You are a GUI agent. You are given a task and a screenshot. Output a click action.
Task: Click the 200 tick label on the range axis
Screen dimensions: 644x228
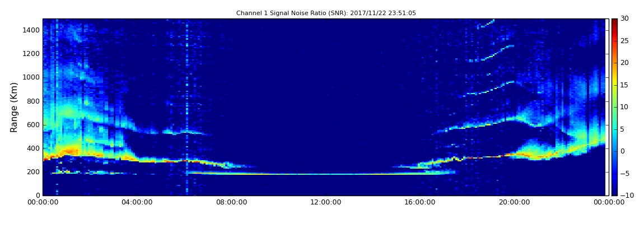[34, 172]
